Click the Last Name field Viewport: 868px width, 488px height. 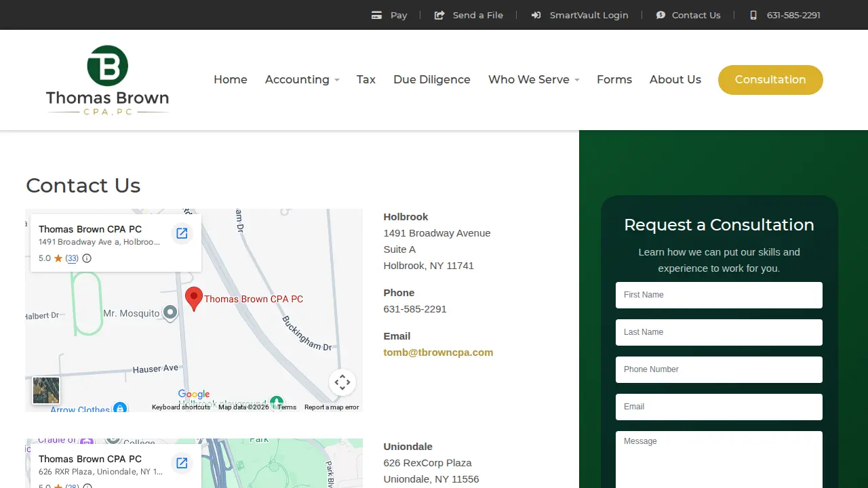719,332
